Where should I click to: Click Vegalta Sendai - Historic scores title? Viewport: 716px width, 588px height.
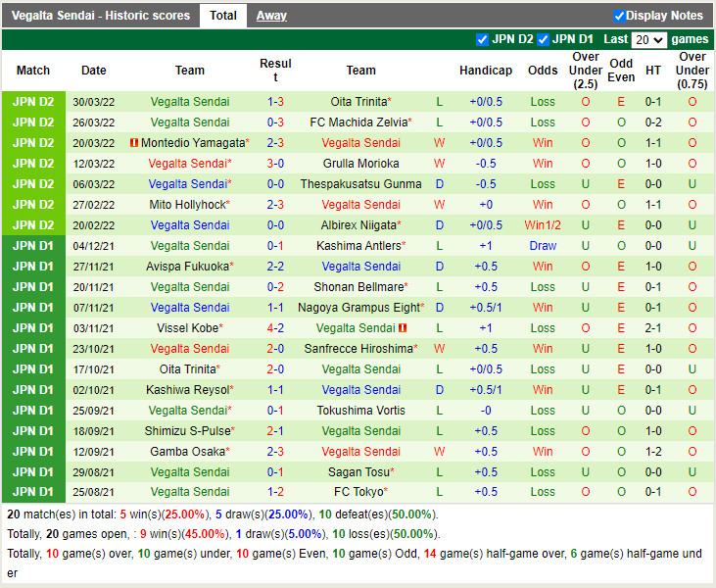(x=101, y=16)
